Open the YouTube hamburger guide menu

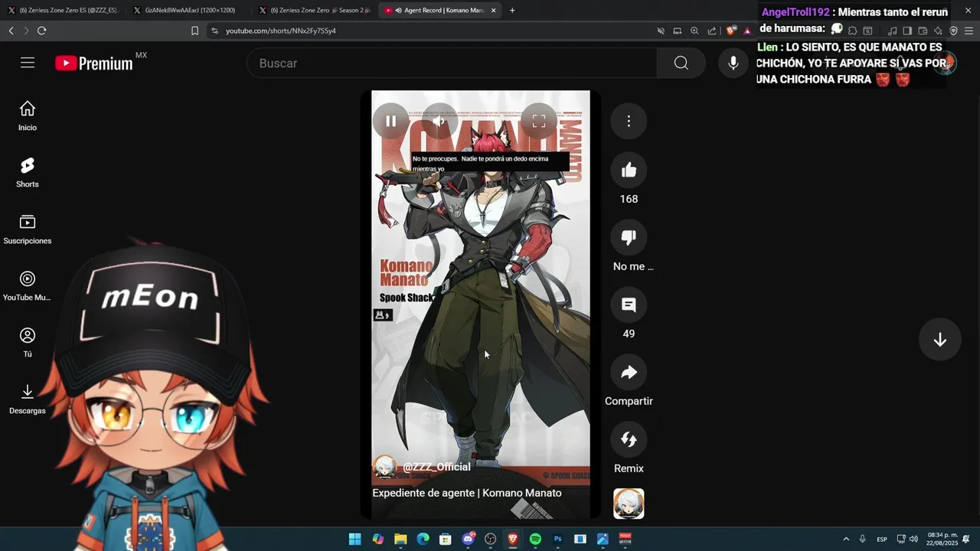(x=28, y=63)
